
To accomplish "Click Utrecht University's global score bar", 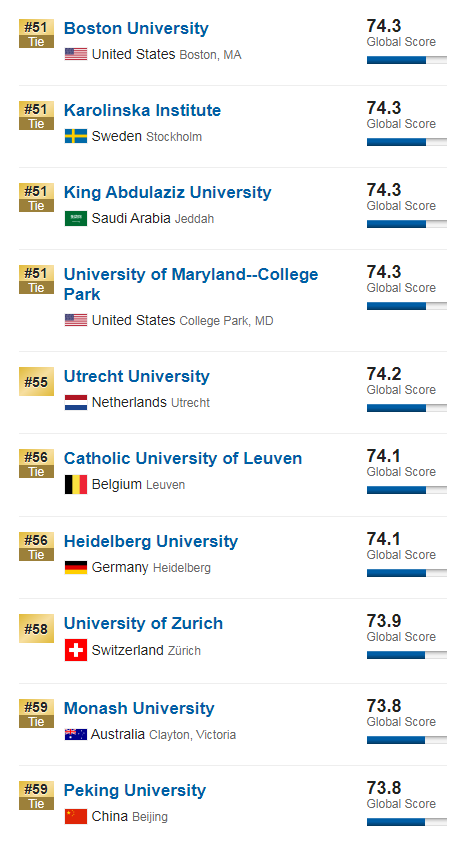I will tap(407, 408).
